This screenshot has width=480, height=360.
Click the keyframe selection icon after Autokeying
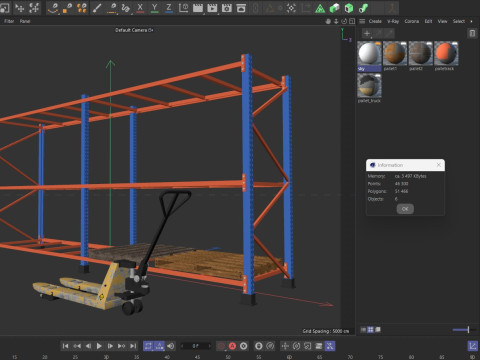[244, 346]
